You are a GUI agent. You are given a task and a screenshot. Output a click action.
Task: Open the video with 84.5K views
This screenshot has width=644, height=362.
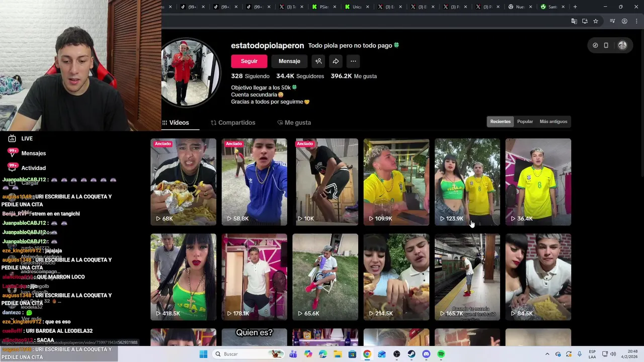click(538, 277)
